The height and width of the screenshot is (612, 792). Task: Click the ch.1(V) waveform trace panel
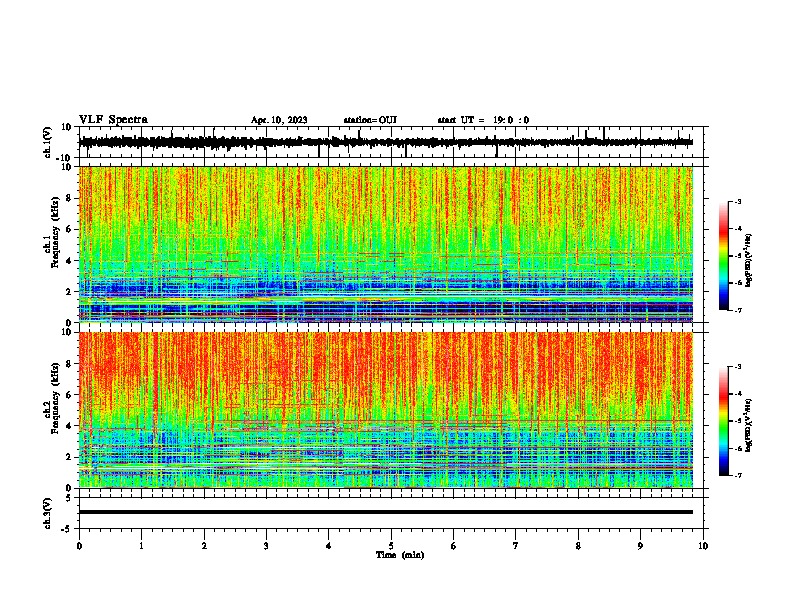coord(390,142)
